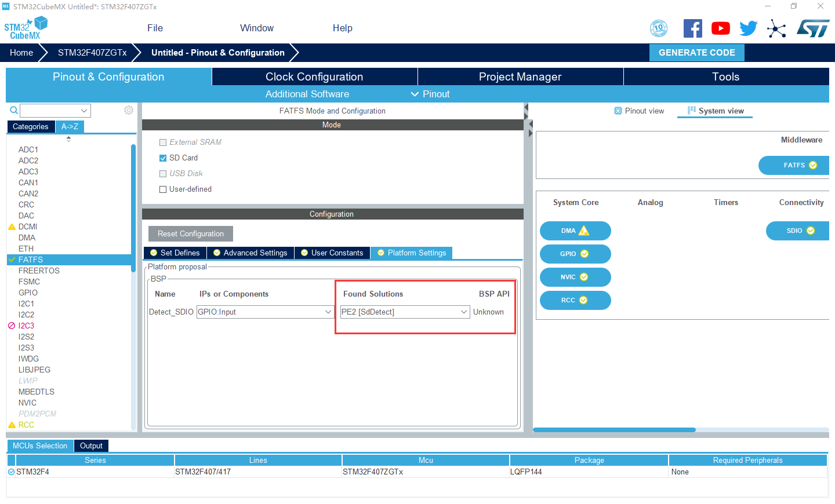This screenshot has height=504, width=835.
Task: Toggle the External SRAM checkbox
Action: coord(163,142)
